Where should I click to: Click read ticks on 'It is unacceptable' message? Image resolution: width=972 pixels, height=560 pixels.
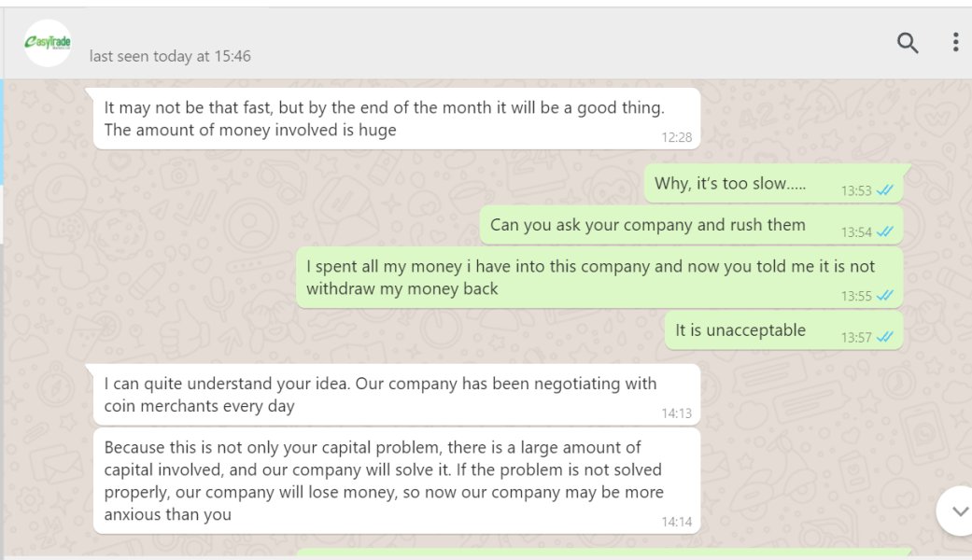pos(884,337)
